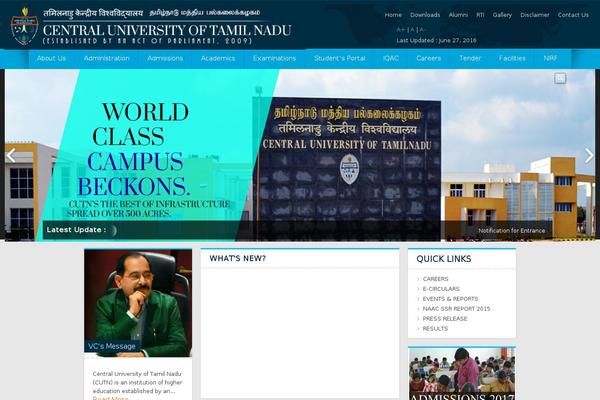Viewport: 600px width, 400px height.
Task: Increase font size with A+
Action: point(400,29)
